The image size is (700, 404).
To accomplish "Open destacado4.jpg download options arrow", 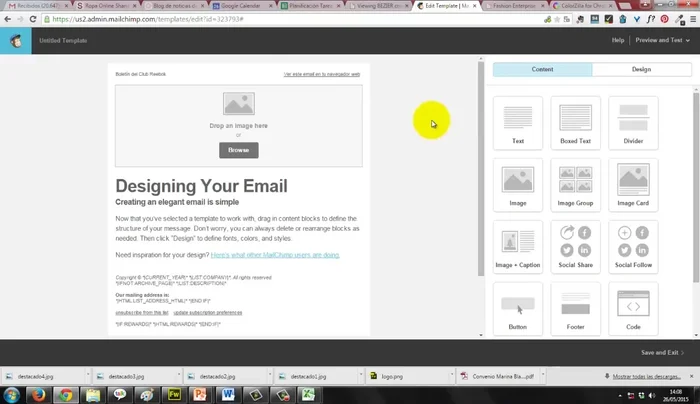I will pyautogui.click(x=88, y=376).
